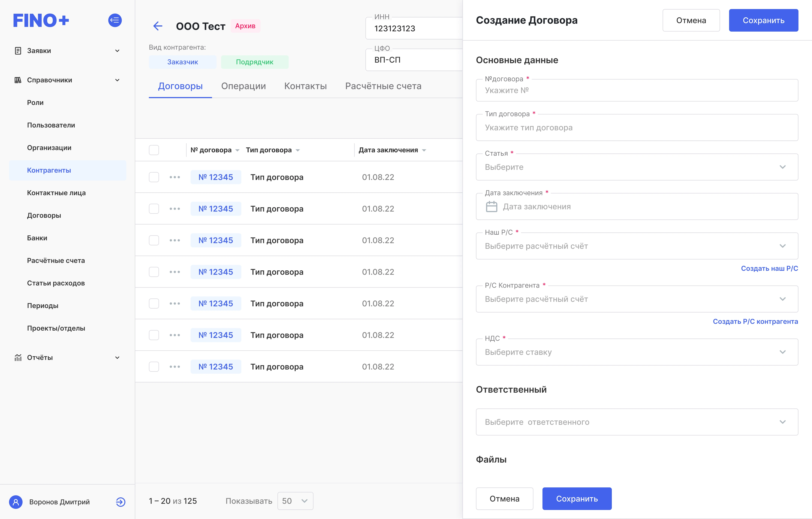Open three-dots menu of second contract row

click(175, 209)
